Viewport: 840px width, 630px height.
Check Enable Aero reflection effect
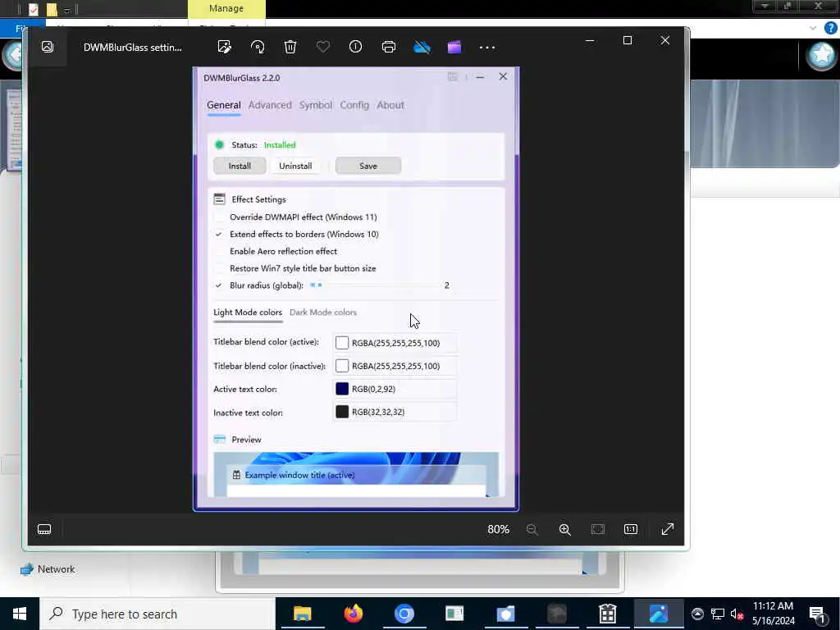coord(218,251)
